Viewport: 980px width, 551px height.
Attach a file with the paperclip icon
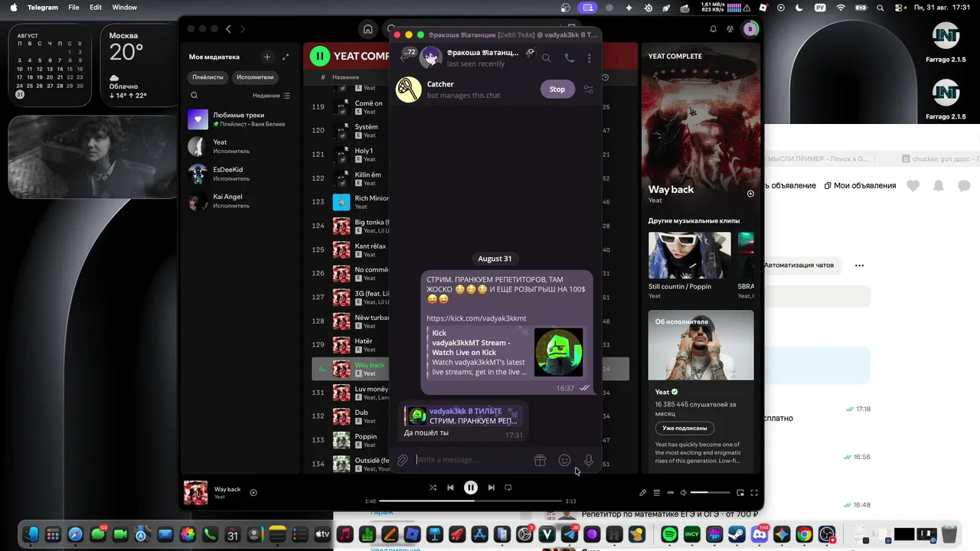click(403, 460)
